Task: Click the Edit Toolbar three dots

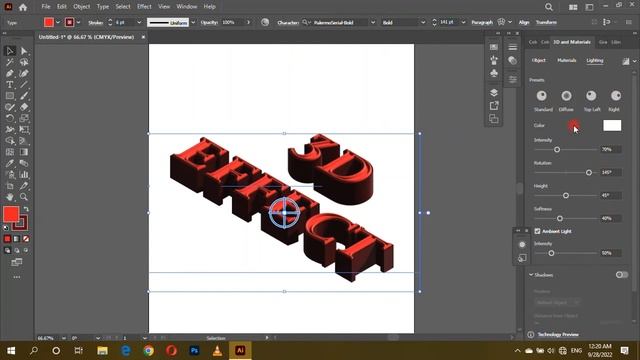Action: point(17,277)
